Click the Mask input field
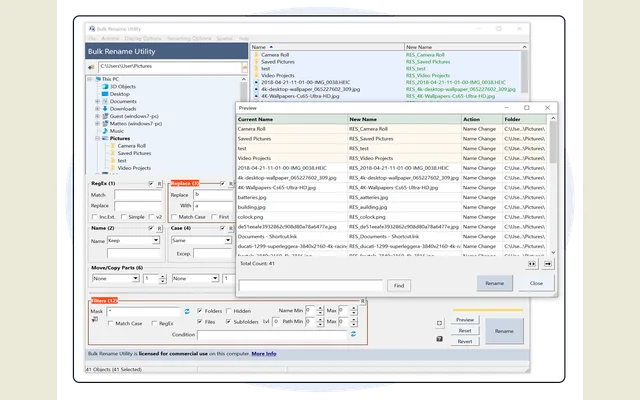The image size is (640, 400). (x=143, y=312)
